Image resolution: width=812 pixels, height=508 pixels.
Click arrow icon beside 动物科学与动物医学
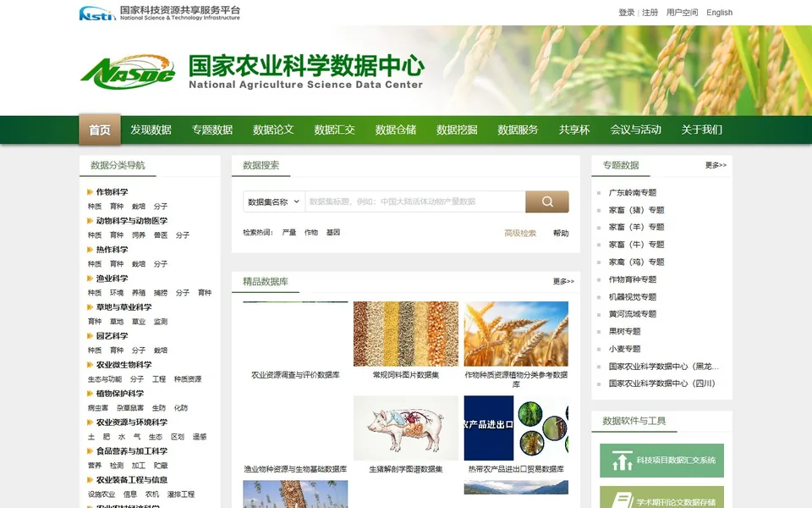click(x=91, y=221)
